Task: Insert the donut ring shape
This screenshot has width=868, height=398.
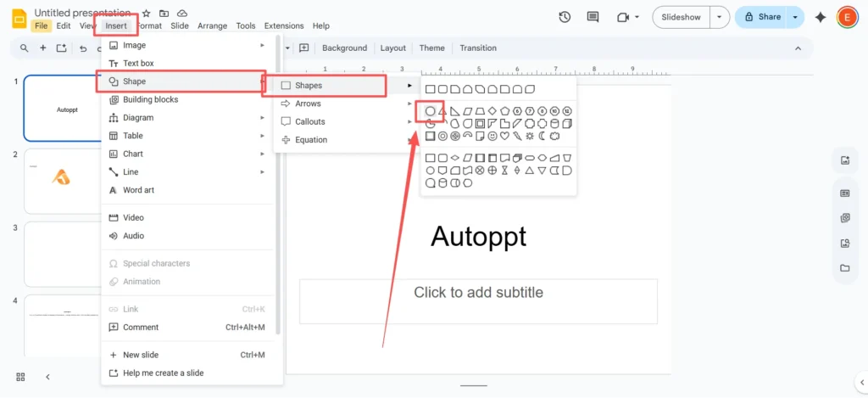Action: pos(442,136)
